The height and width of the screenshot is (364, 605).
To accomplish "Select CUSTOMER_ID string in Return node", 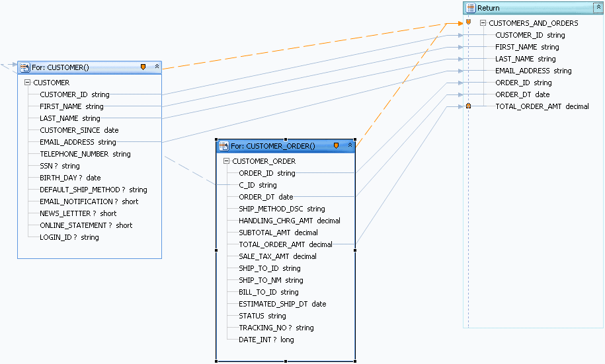I will [530, 35].
